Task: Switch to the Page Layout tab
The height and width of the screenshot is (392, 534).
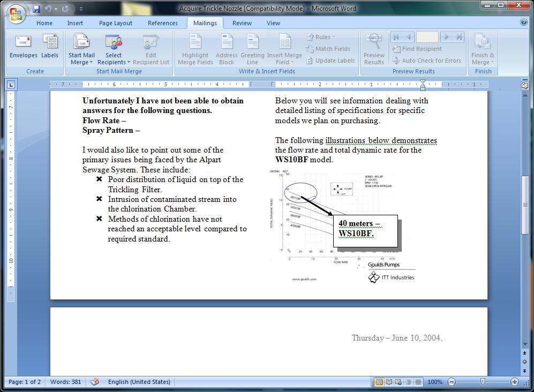Action: 116,23
